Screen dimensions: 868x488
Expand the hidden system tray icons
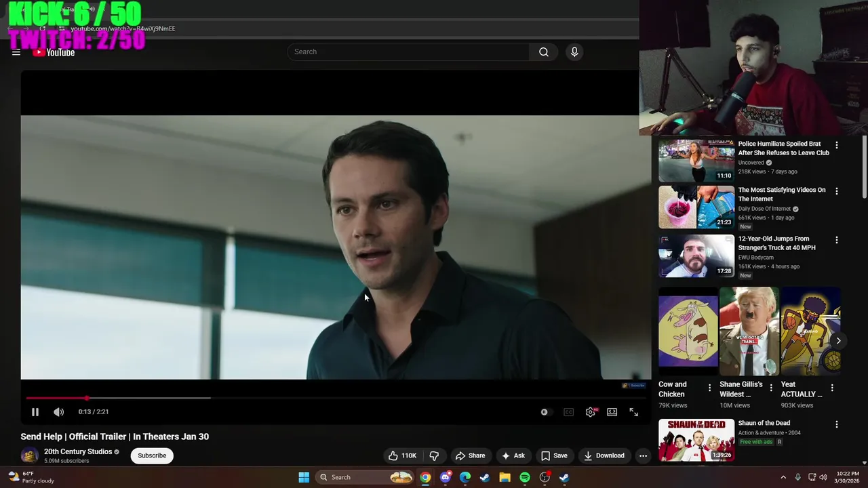point(783,477)
